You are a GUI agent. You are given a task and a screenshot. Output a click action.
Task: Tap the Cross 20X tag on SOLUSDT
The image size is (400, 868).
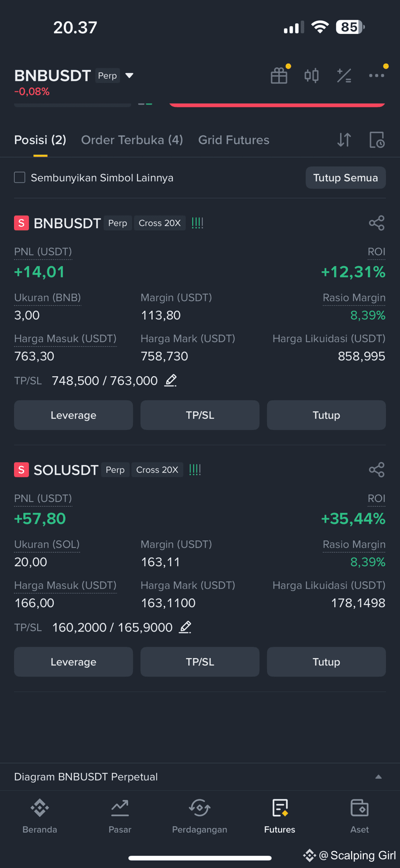coord(157,470)
